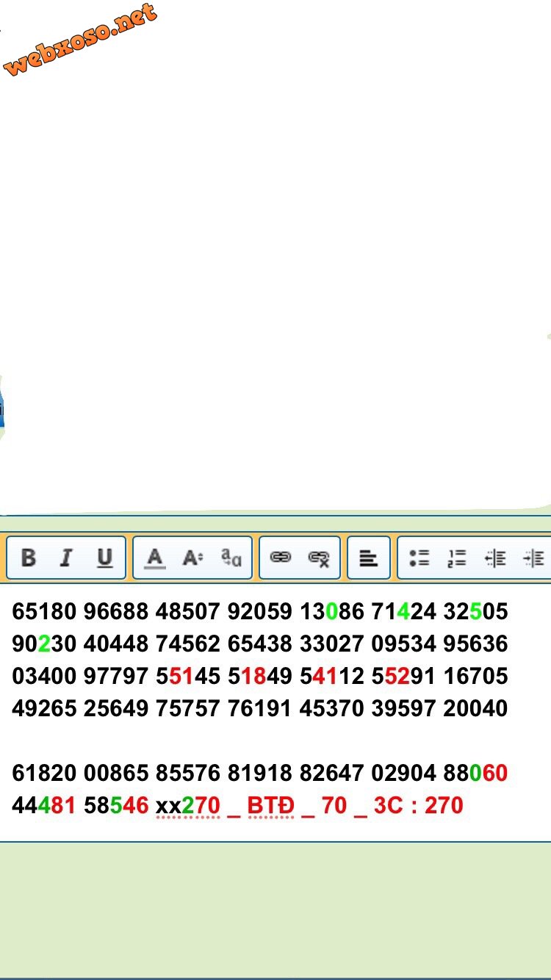Click the number 51849

pos(260,676)
